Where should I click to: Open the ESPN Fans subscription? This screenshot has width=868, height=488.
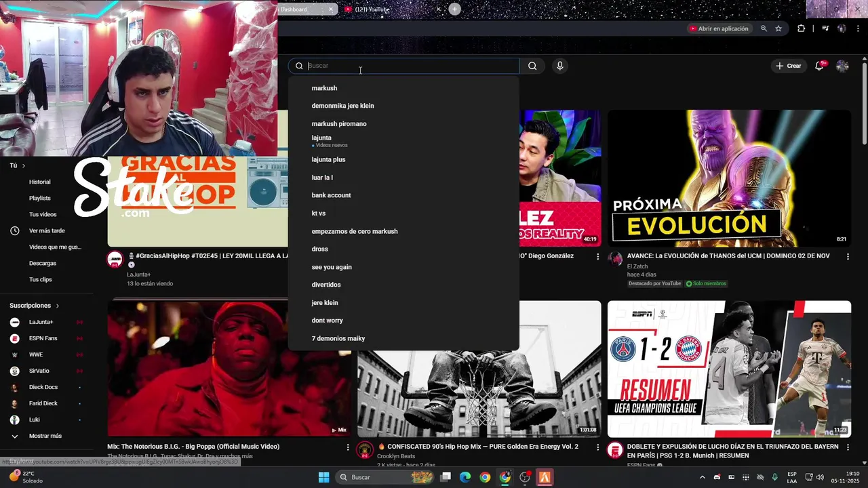coord(43,338)
